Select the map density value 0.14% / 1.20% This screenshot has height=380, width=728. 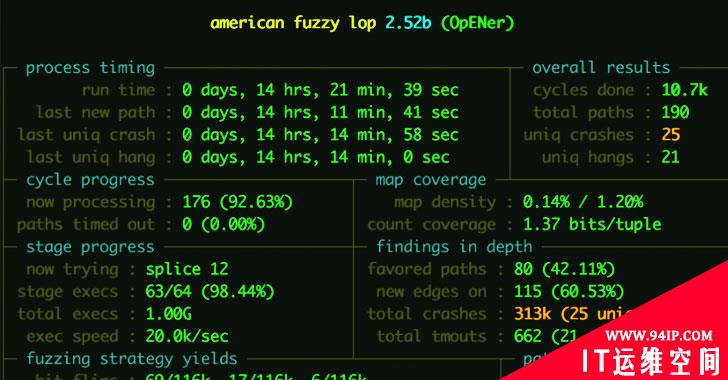pyautogui.click(x=583, y=202)
